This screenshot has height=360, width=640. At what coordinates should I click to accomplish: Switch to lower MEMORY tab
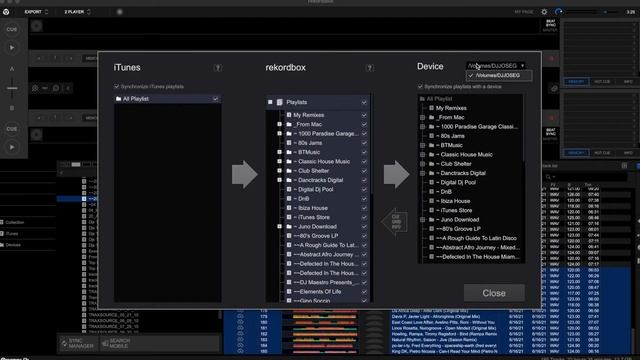coord(576,153)
